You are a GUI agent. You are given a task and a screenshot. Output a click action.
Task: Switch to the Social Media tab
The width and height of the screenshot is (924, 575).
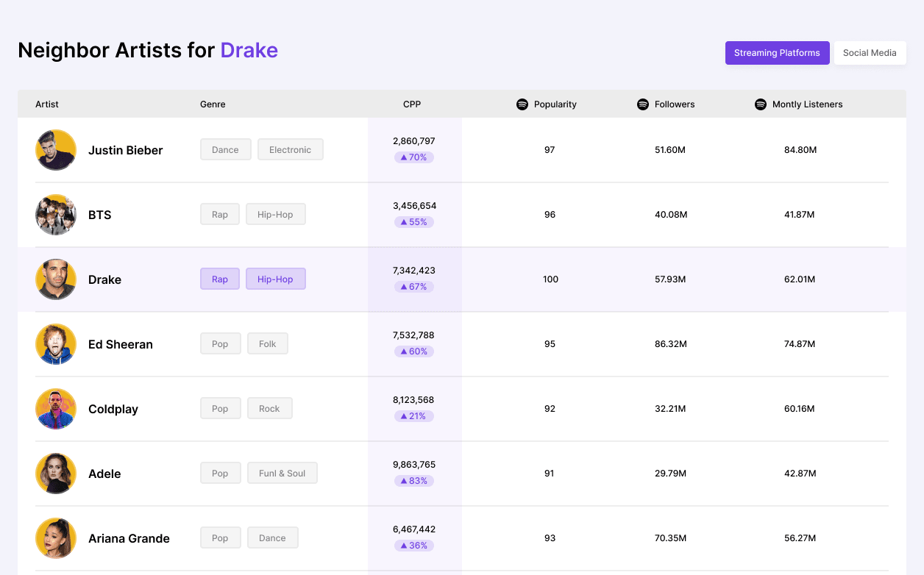[870, 53]
